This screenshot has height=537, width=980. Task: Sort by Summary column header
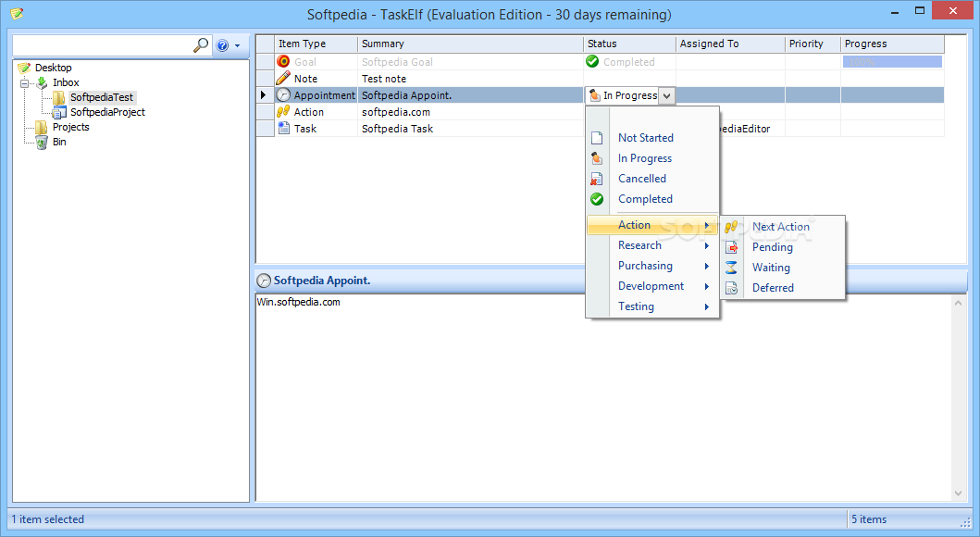coord(471,44)
